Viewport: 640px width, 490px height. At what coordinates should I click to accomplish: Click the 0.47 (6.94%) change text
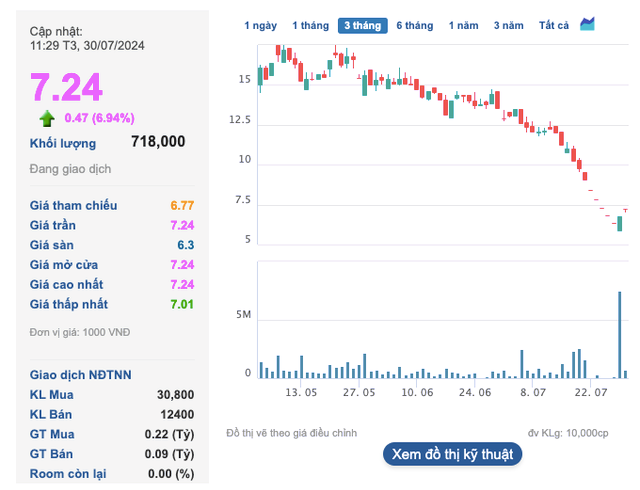tap(99, 118)
